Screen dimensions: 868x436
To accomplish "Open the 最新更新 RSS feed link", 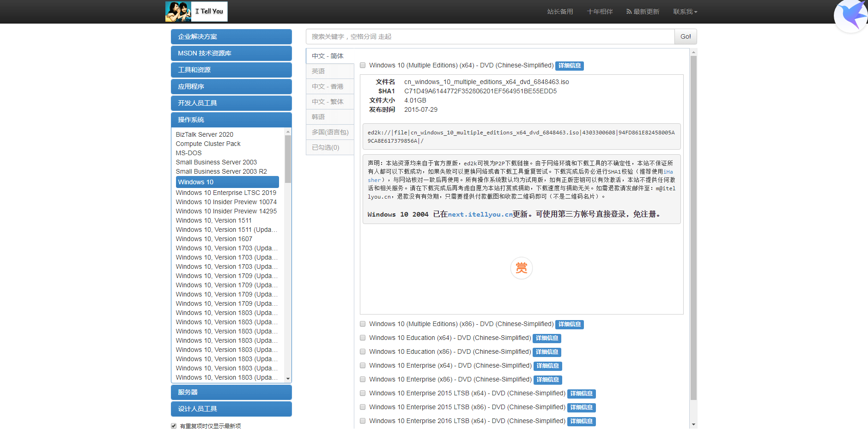I will point(643,12).
